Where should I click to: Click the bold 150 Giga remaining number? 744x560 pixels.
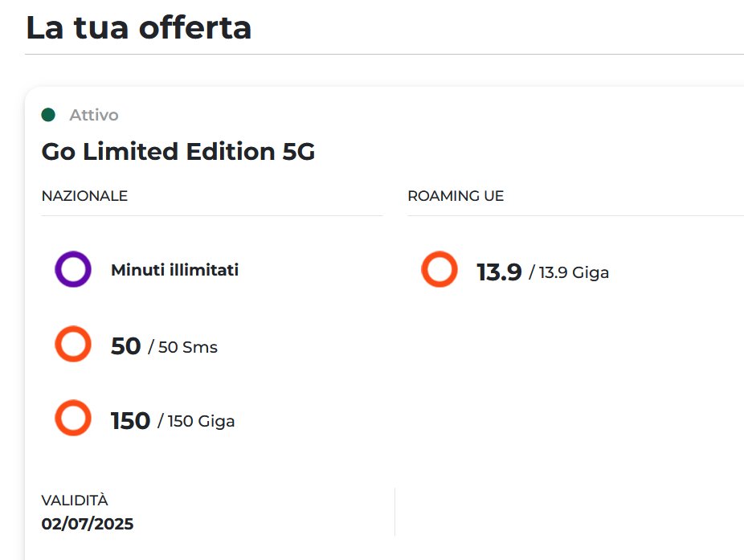(x=130, y=420)
